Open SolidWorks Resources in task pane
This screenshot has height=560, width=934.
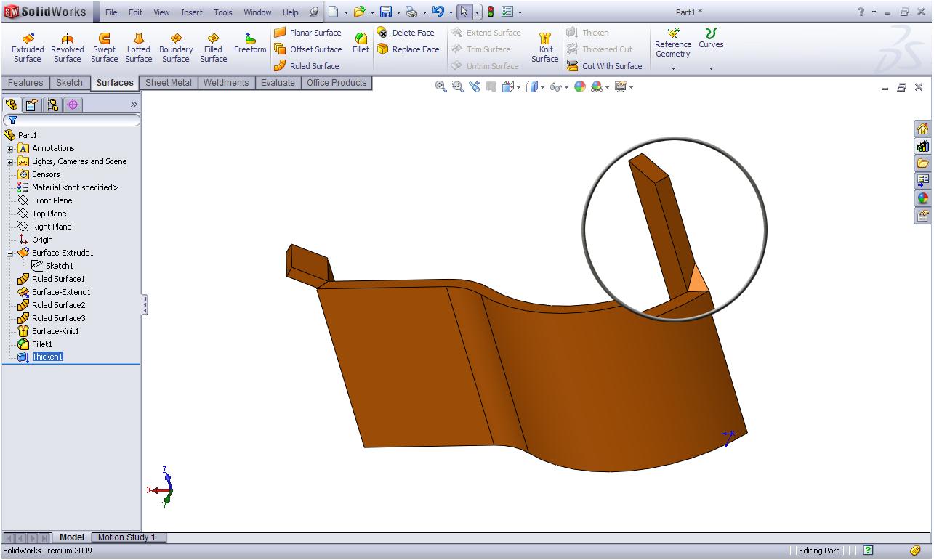[x=923, y=129]
